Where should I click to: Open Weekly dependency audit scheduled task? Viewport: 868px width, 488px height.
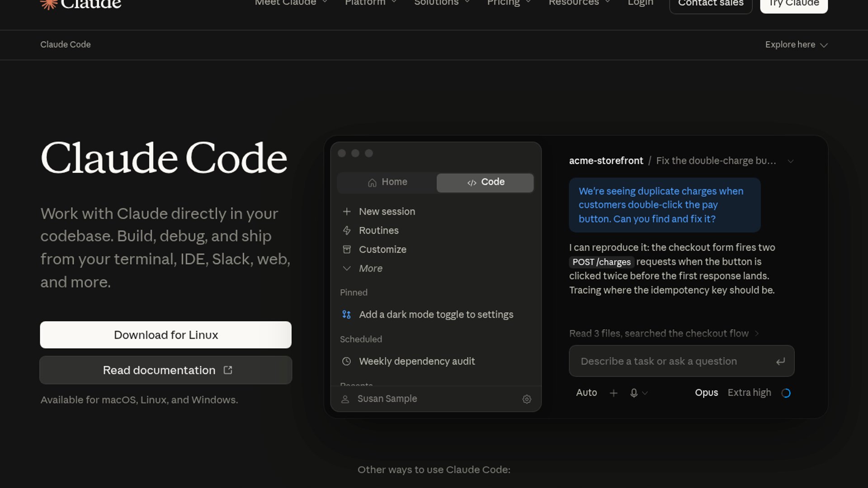417,361
